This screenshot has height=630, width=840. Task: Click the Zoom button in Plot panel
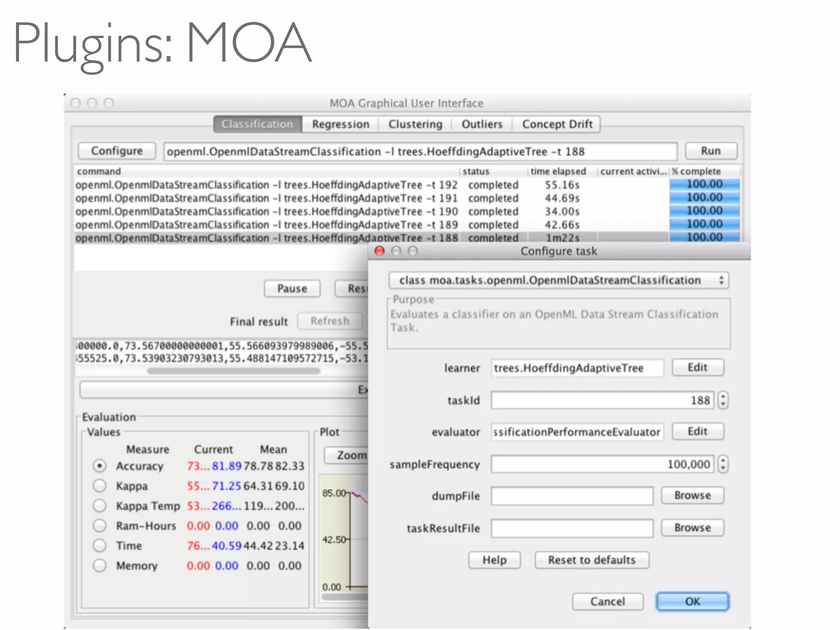[347, 455]
